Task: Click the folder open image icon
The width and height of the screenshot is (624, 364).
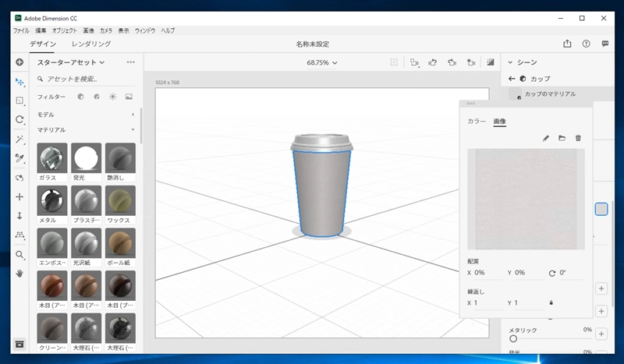Action: [562, 138]
